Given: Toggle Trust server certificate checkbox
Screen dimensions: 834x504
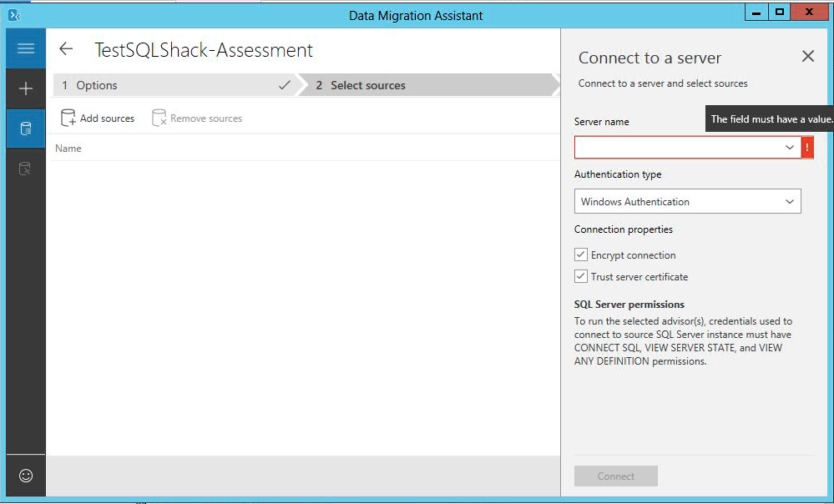Looking at the screenshot, I should coord(581,276).
